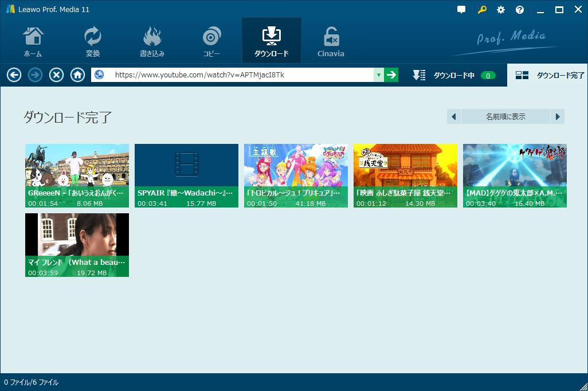The width and height of the screenshot is (588, 391).
Task: Select the ダウンロード (Download) module
Action: 272,41
